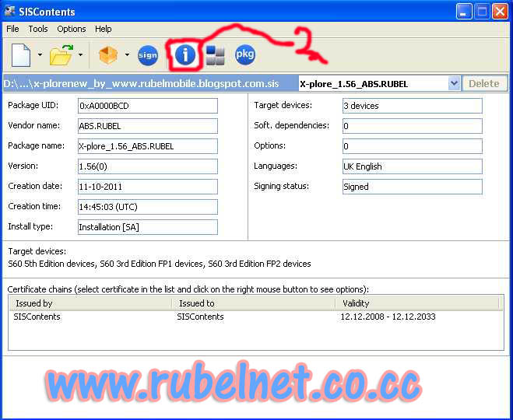Click the Package UID field
This screenshot has width=513, height=420.
(x=148, y=106)
